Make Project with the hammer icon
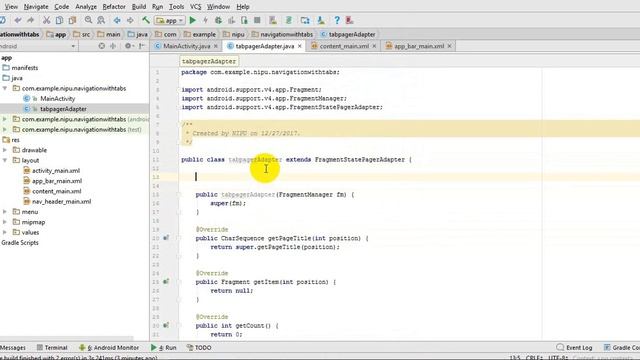 pos(146,20)
